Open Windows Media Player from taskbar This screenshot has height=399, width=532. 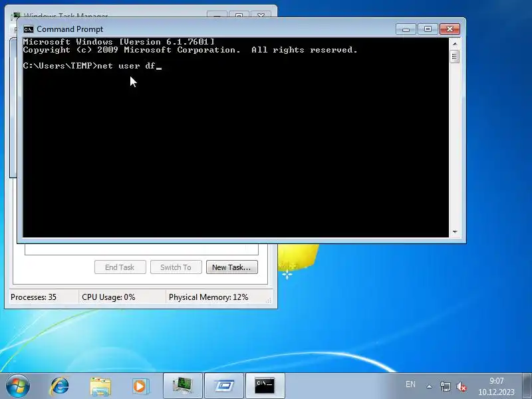click(x=140, y=386)
